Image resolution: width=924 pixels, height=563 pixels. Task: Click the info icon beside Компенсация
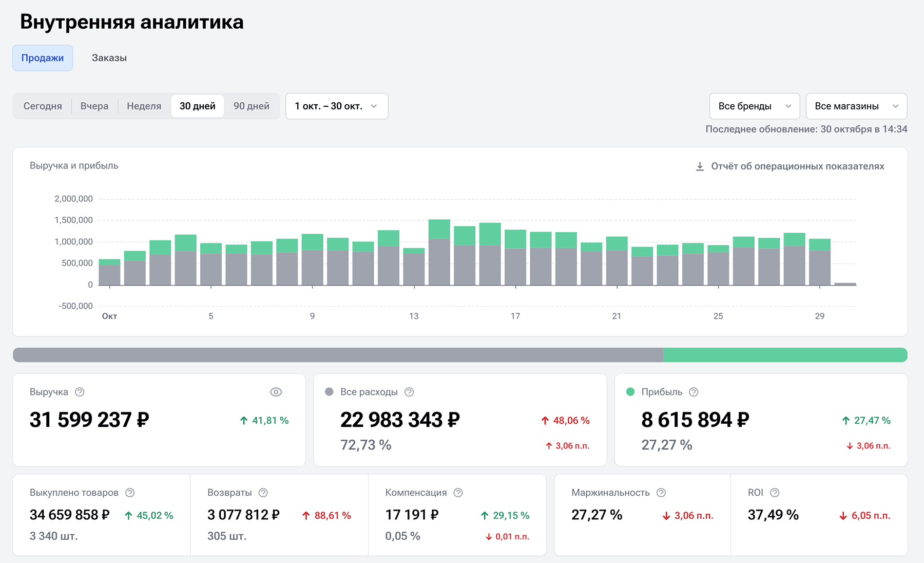[x=458, y=493]
